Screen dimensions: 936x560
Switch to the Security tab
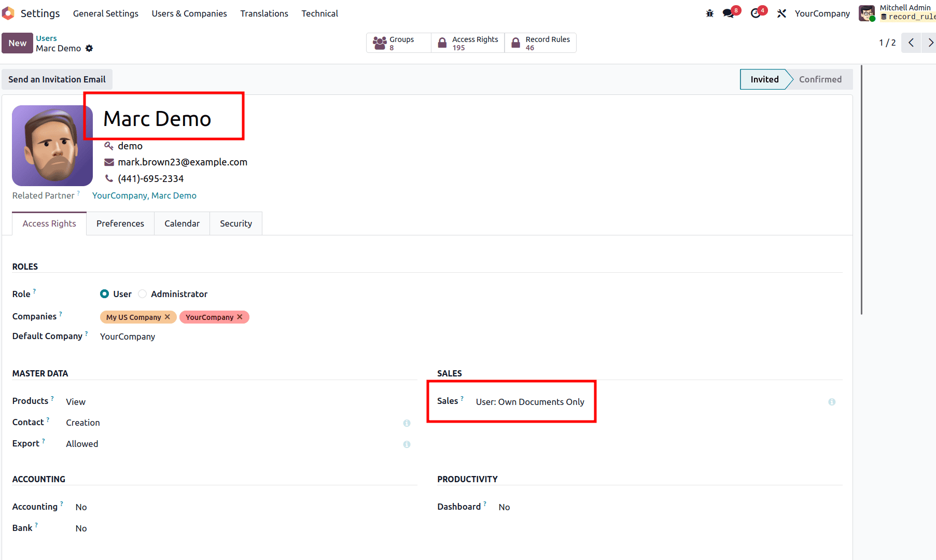tap(236, 223)
